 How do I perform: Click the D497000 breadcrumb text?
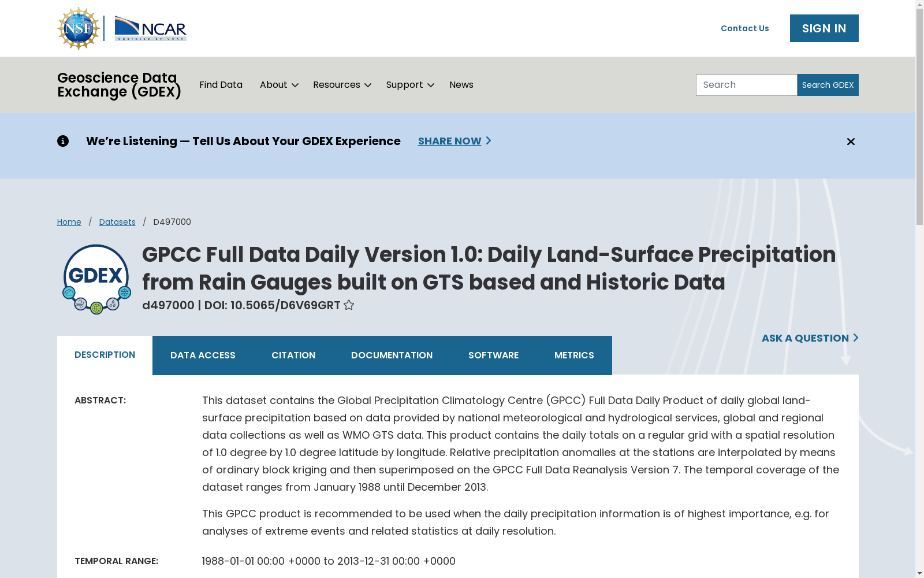click(x=172, y=222)
